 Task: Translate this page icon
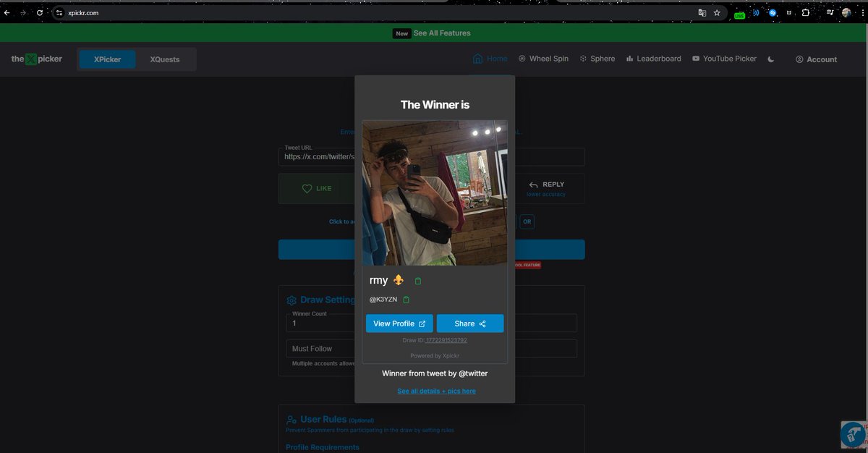pos(702,13)
